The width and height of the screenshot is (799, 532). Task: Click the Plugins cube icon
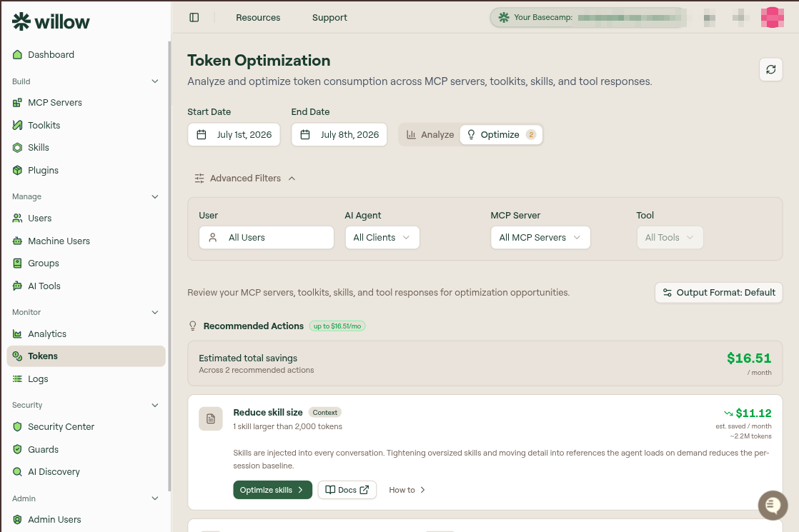17,170
